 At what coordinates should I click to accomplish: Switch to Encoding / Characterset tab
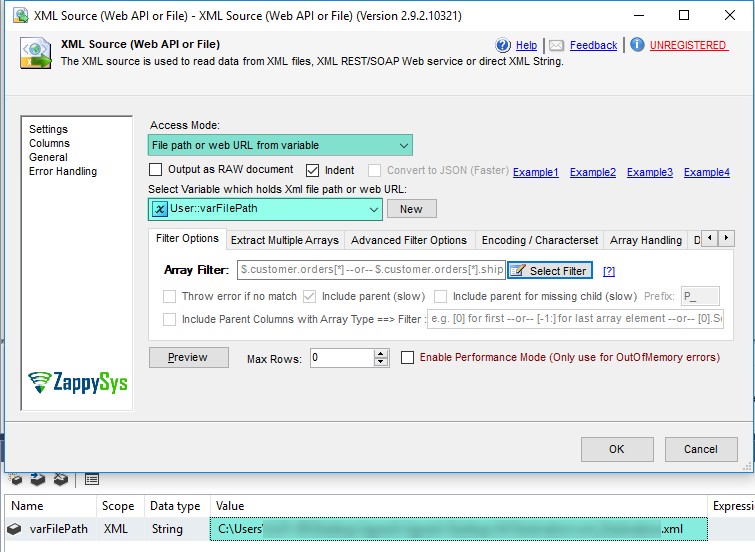pos(540,240)
